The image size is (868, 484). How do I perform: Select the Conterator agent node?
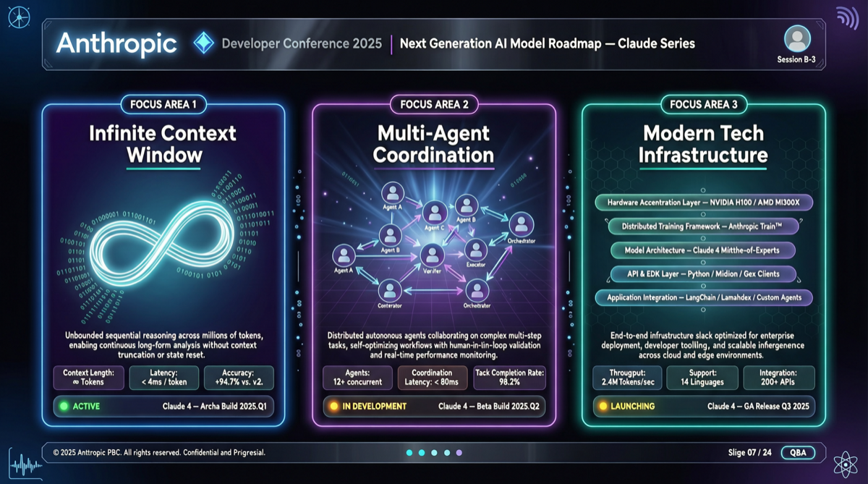point(390,291)
